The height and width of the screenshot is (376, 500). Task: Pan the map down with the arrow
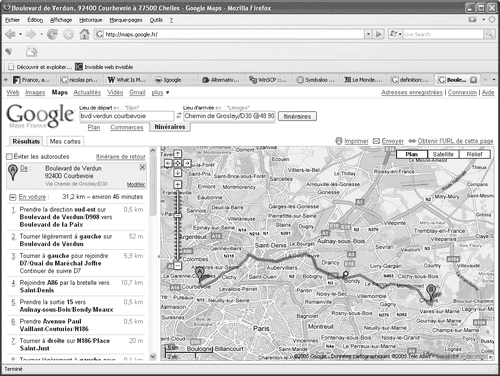pyautogui.click(x=178, y=173)
